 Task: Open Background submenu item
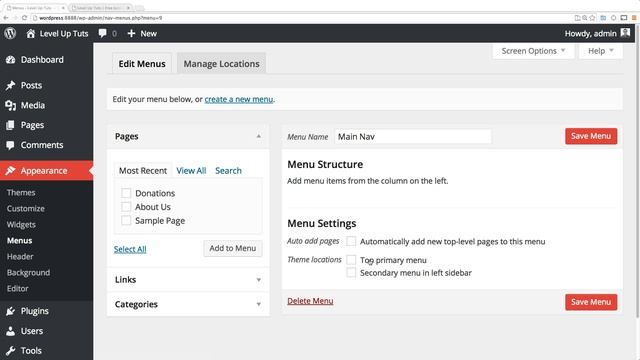tap(28, 272)
